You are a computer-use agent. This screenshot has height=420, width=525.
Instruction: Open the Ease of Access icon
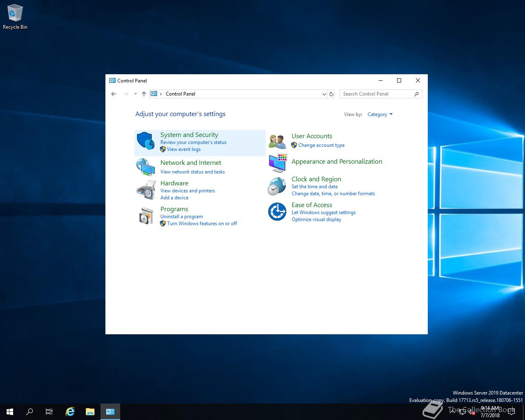click(x=277, y=212)
